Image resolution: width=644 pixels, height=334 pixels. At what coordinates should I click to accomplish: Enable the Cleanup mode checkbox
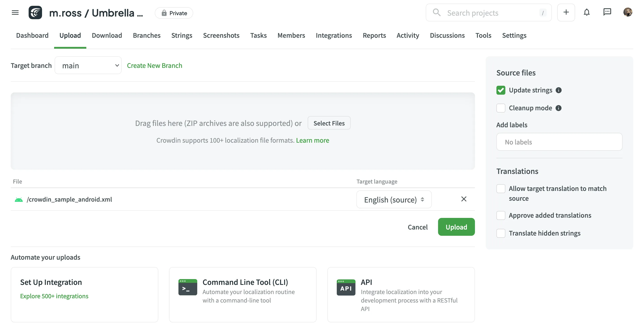click(501, 108)
